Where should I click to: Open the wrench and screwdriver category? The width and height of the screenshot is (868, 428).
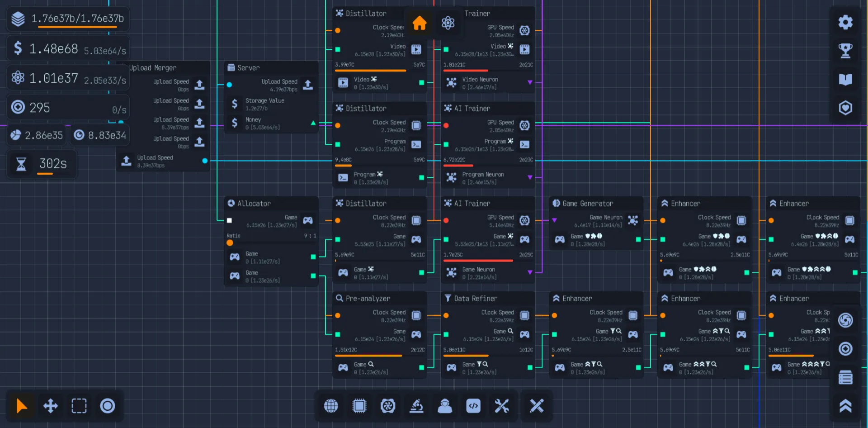502,406
